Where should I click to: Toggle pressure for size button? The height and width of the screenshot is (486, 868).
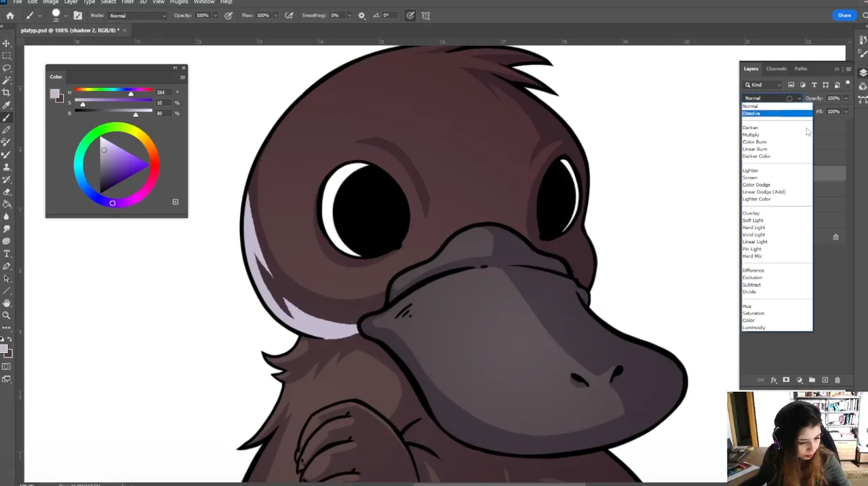pyautogui.click(x=410, y=15)
